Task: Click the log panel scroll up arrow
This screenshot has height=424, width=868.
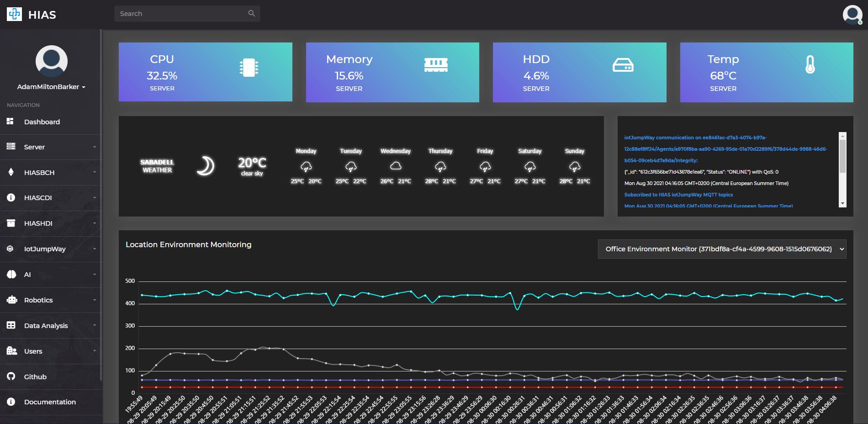Action: pos(842,136)
